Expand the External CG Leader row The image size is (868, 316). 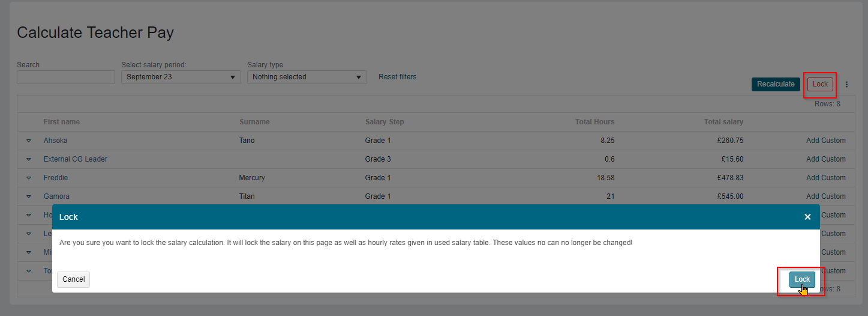point(28,159)
